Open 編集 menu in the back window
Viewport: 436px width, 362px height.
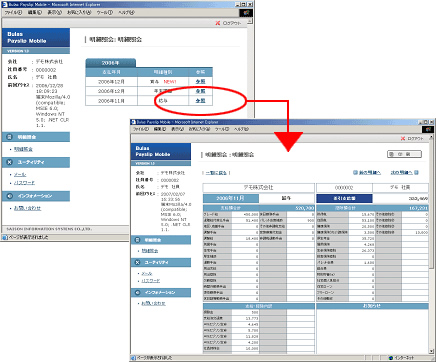pyautogui.click(x=34, y=12)
